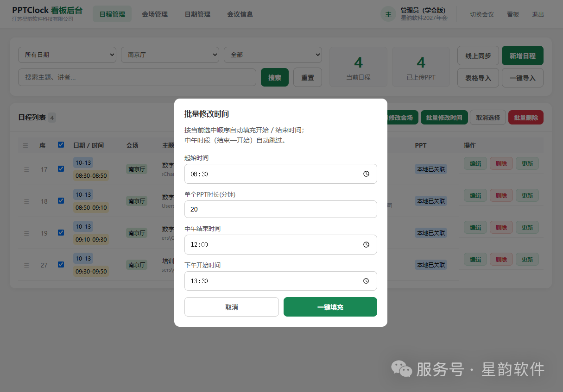Click the 新增日程 button
This screenshot has width=563, height=392.
[x=523, y=56]
